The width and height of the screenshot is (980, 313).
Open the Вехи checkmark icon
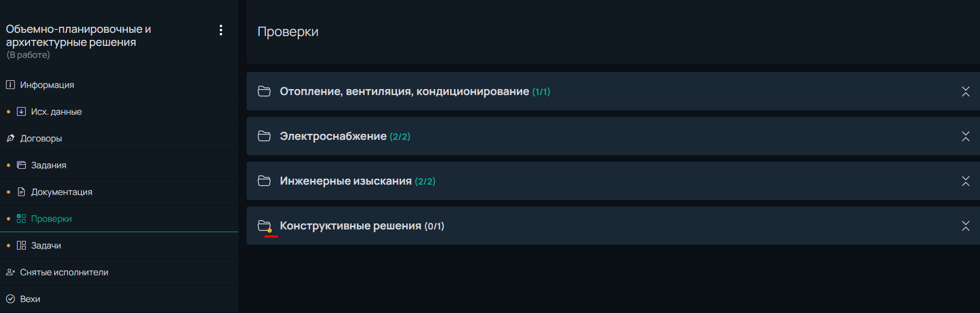[x=10, y=299]
